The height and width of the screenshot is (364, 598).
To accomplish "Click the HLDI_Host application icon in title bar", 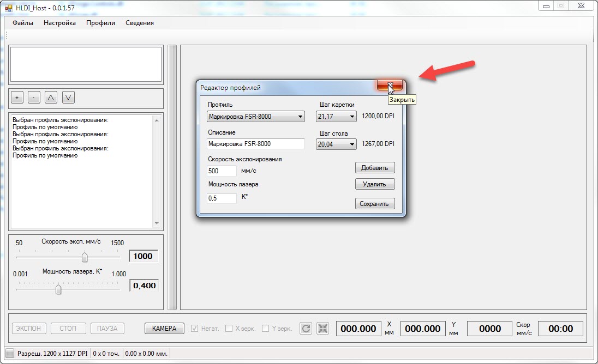I will (x=8, y=8).
